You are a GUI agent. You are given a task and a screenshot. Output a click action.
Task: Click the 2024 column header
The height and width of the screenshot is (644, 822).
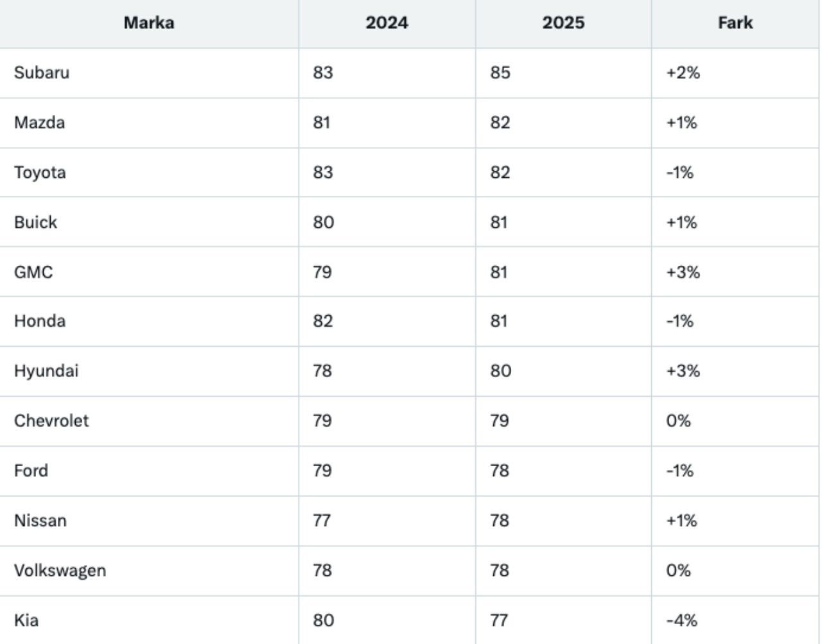pyautogui.click(x=387, y=23)
